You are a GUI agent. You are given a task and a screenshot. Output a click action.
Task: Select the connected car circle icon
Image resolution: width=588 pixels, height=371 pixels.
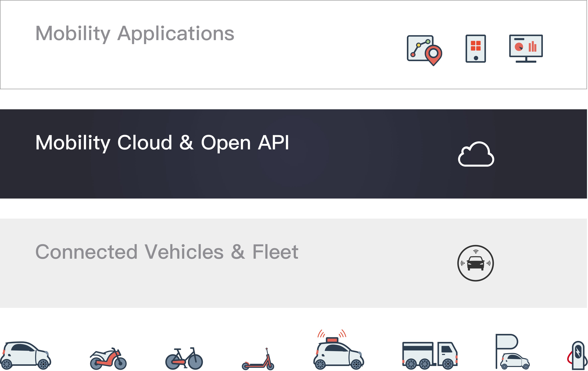coord(475,263)
